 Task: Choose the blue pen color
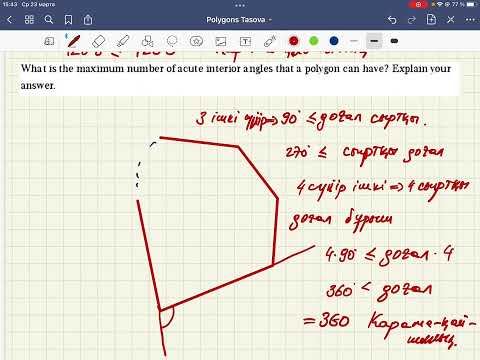click(x=334, y=41)
